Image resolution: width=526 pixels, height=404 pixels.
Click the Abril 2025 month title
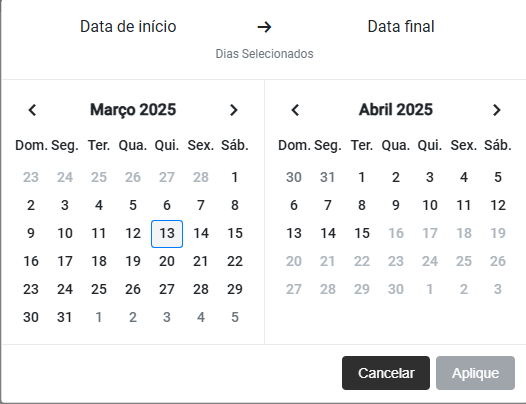(x=396, y=110)
